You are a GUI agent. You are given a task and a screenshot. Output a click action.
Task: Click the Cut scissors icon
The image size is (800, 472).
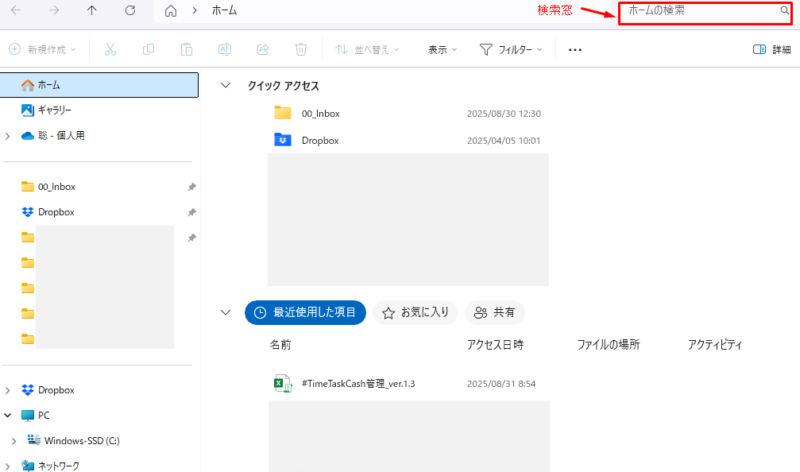[x=110, y=49]
